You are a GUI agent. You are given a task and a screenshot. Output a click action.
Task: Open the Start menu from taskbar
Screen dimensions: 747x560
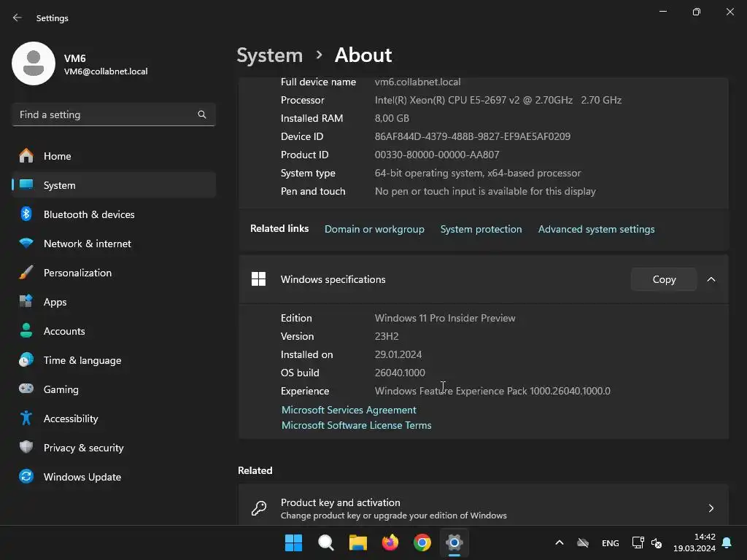[293, 542]
